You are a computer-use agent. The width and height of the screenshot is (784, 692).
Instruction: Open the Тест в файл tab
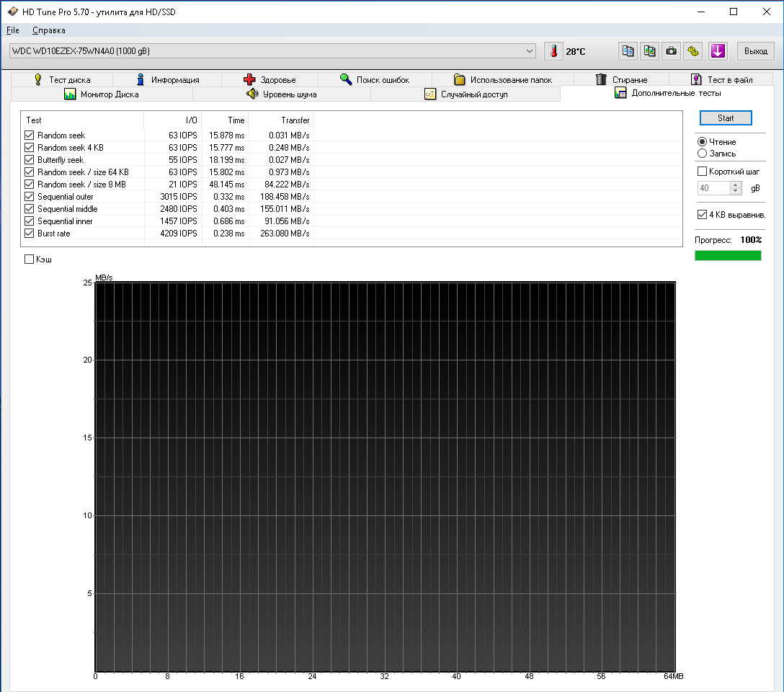click(x=721, y=79)
